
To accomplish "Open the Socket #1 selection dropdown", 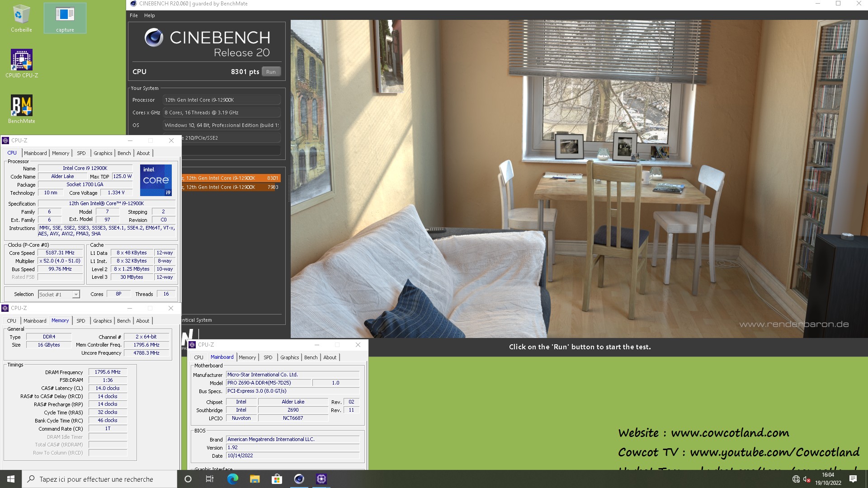I will (59, 295).
